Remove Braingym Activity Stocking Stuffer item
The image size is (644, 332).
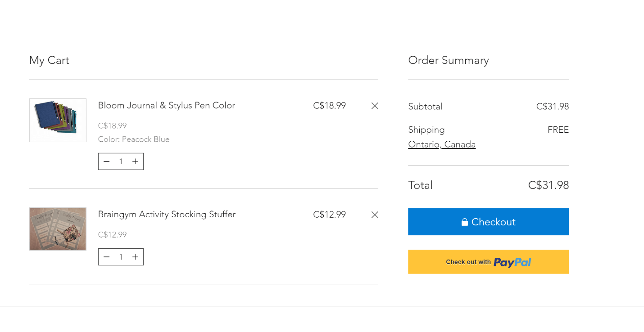(375, 215)
